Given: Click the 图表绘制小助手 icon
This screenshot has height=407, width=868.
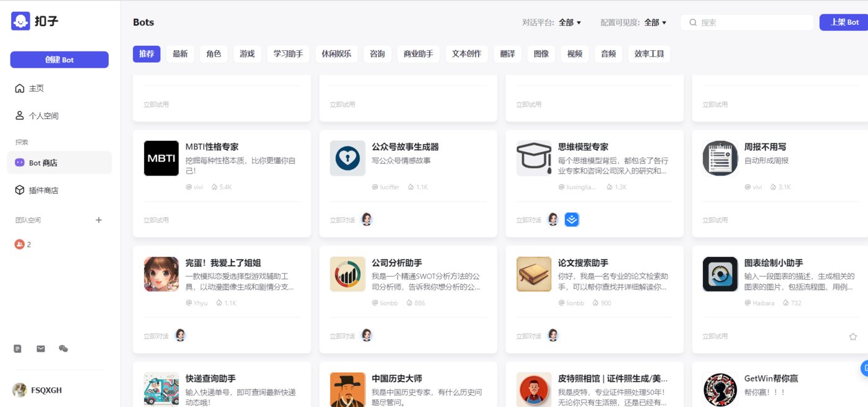Looking at the screenshot, I should click(x=720, y=274).
